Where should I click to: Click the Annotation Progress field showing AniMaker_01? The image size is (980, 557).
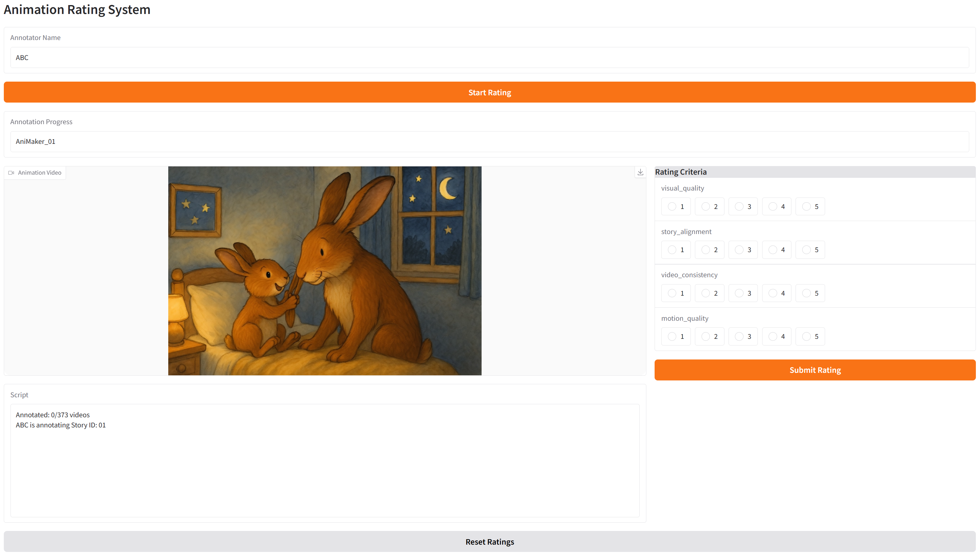pos(490,142)
